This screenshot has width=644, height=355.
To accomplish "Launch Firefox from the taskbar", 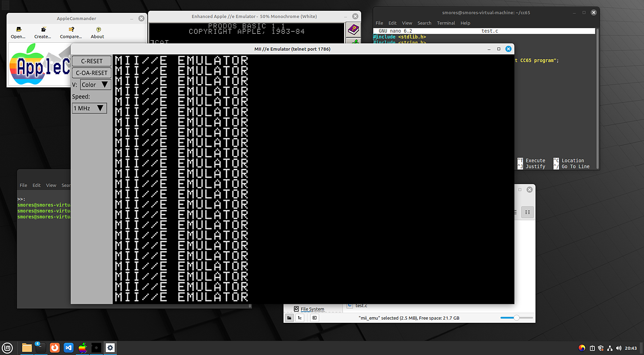I will [x=55, y=348].
